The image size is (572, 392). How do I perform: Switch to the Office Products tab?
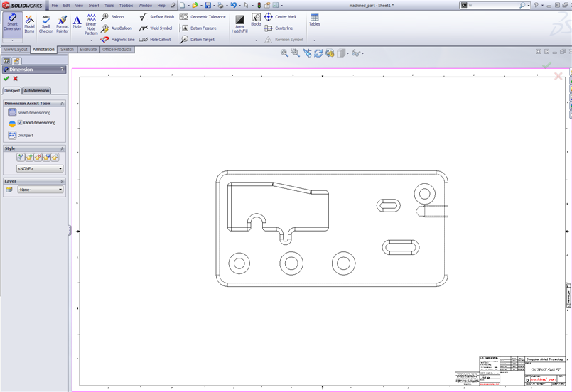click(117, 50)
